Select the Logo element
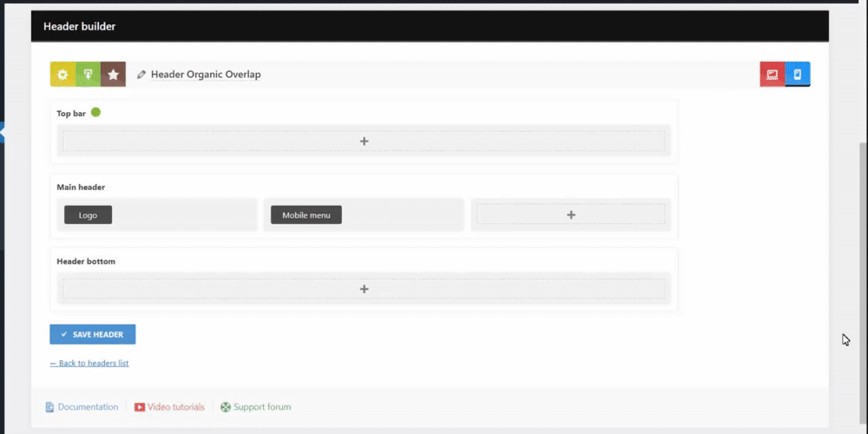The width and height of the screenshot is (868, 434). point(88,214)
